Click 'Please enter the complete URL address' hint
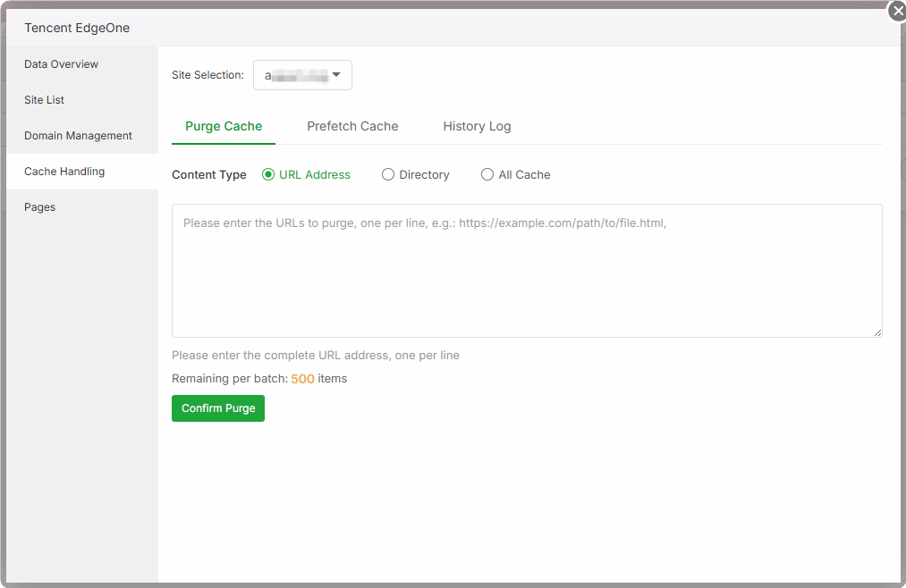 click(316, 356)
